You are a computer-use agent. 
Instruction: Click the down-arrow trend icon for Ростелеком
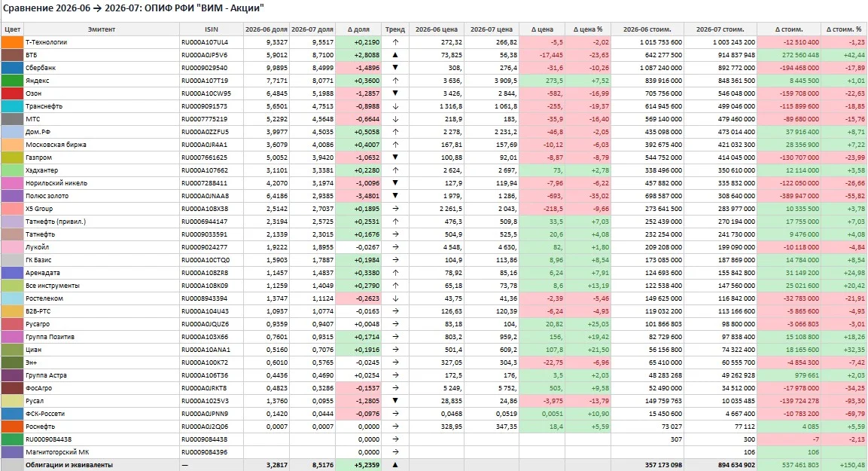395,298
